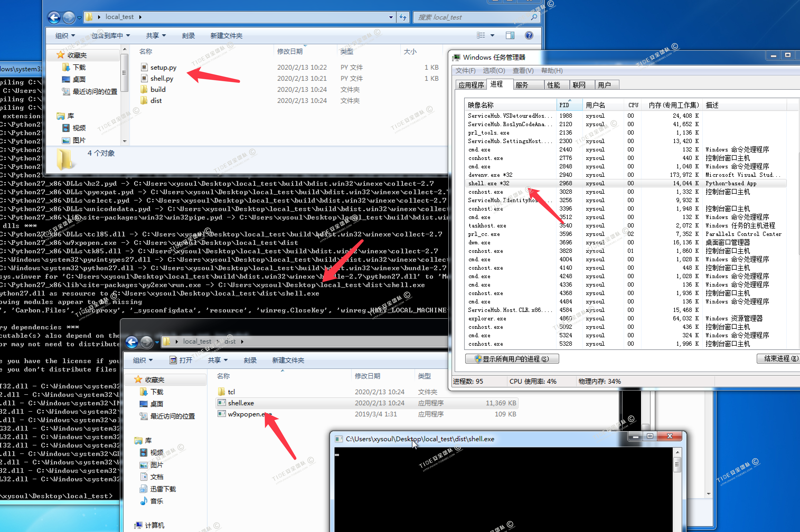Select the setup.py file icon
This screenshot has width=800, height=532.
[144, 67]
